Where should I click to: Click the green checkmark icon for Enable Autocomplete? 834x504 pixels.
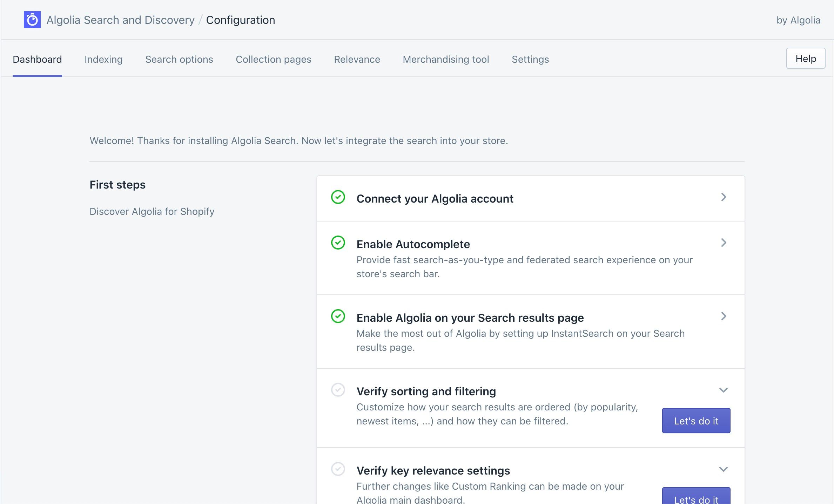click(338, 243)
